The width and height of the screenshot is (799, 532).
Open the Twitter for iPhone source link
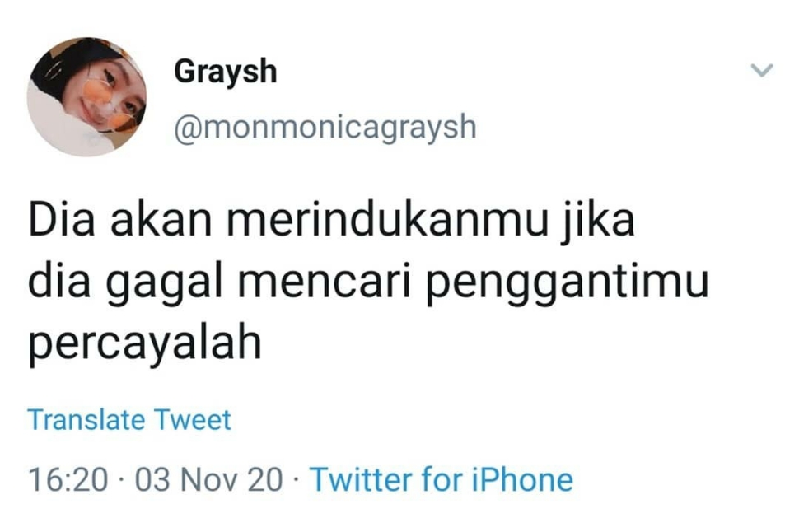click(442, 479)
